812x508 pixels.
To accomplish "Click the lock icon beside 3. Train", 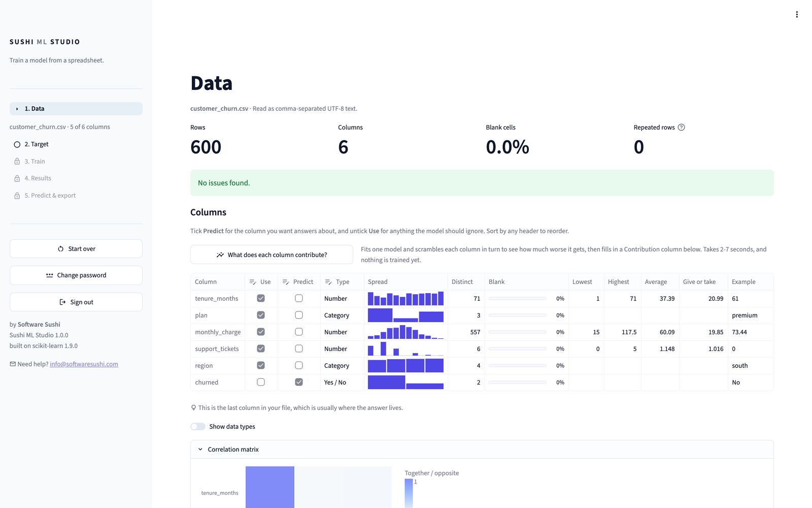I will point(17,162).
